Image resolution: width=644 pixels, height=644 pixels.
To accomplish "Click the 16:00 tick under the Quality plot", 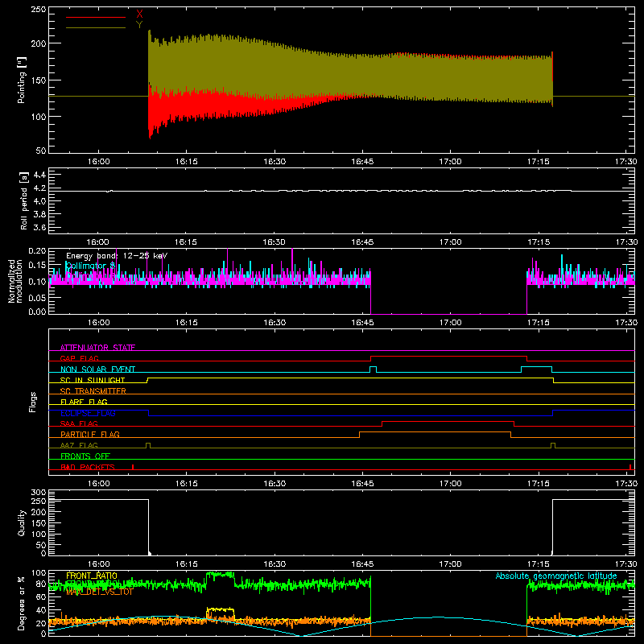I will click(x=98, y=564).
